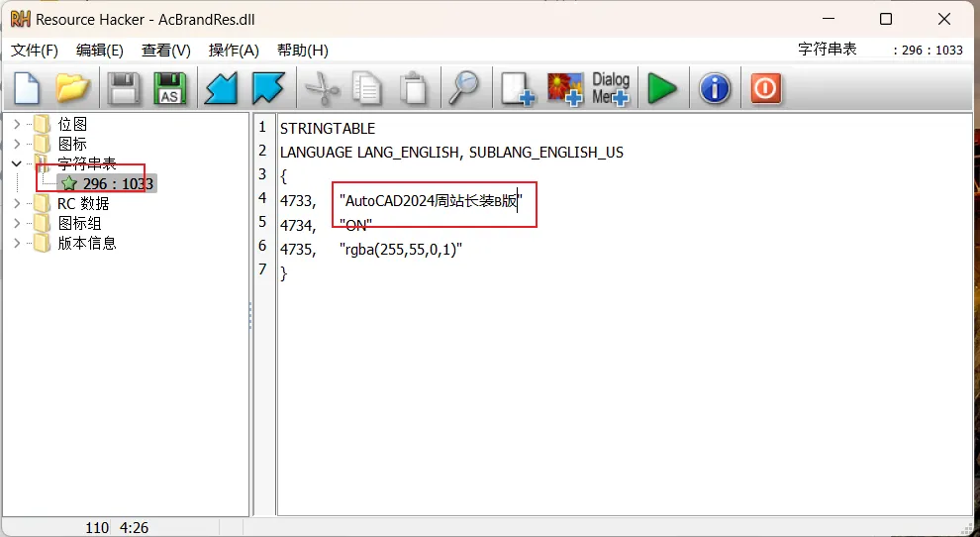Click the blue info icon
The image size is (980, 537).
[x=715, y=88]
